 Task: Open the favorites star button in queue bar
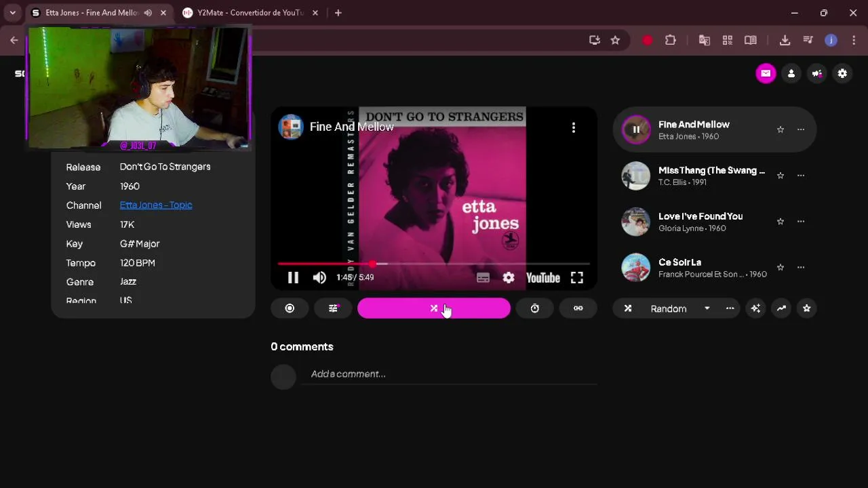[806, 308]
